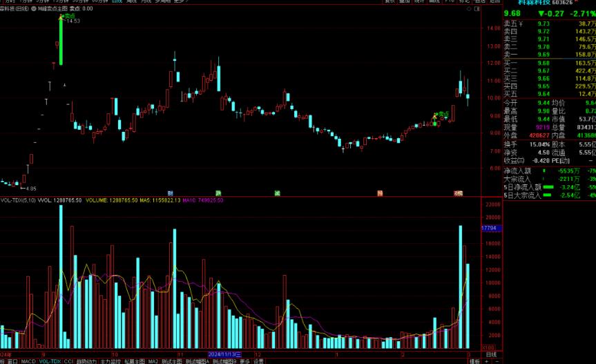Click the tallest cyan volume bar at far left
Image resolution: width=596 pixels, height=364 pixels.
(61, 276)
